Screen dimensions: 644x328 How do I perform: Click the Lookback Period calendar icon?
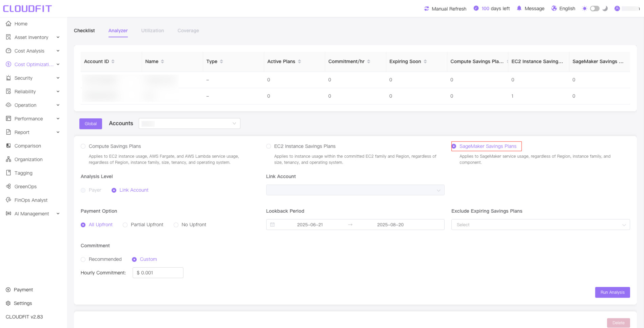272,225
